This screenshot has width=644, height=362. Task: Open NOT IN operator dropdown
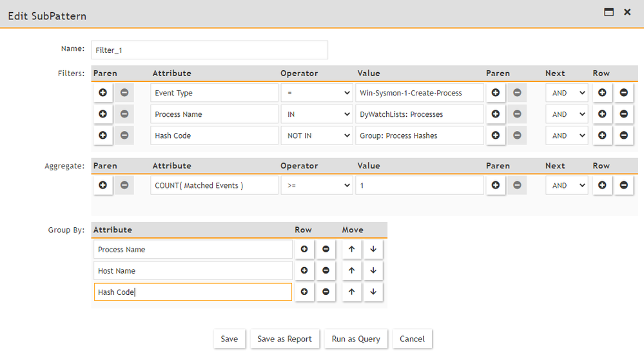point(317,136)
